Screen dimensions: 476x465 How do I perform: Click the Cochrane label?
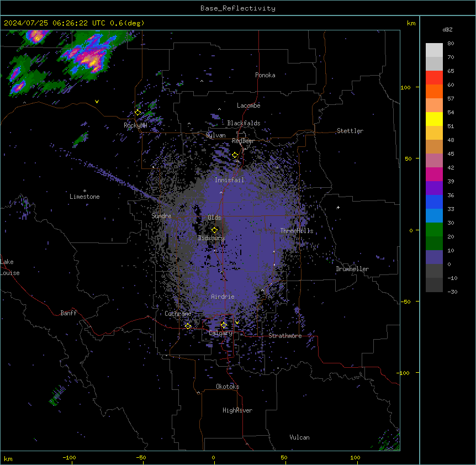pyautogui.click(x=178, y=314)
